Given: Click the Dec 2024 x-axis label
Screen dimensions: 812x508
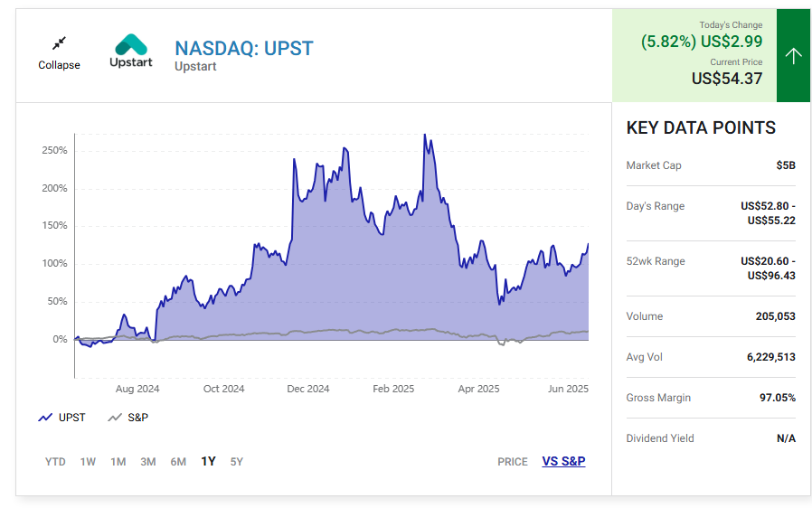Looking at the screenshot, I should tap(308, 389).
